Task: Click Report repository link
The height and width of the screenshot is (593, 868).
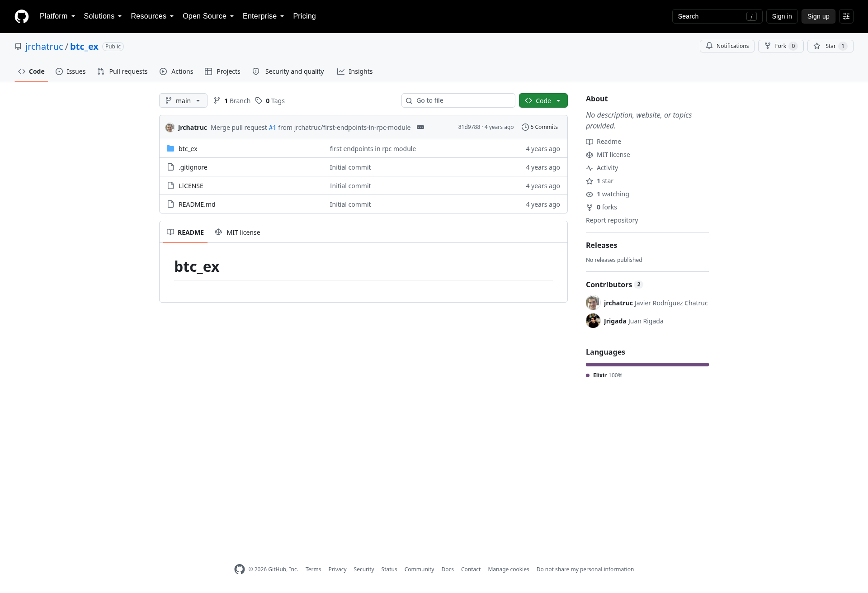Action: point(612,220)
